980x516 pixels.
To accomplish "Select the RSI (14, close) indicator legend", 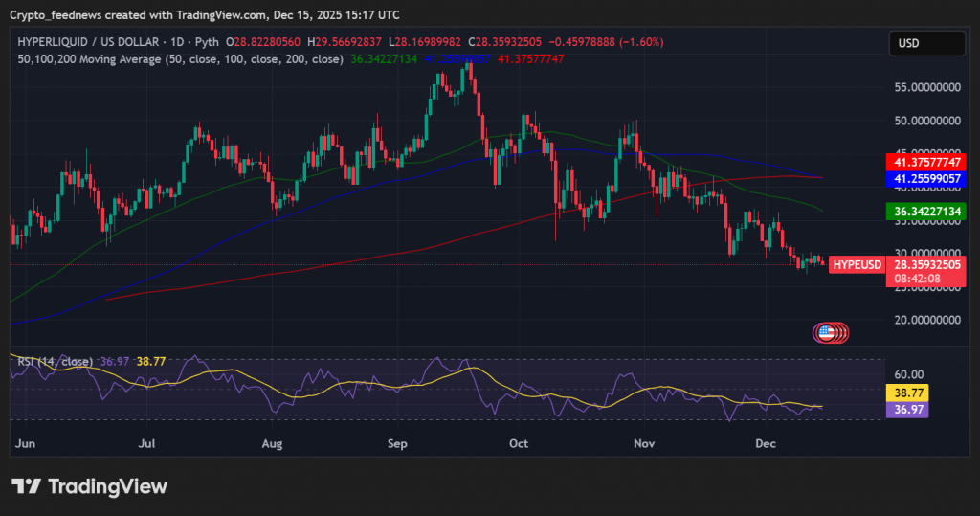I will tap(56, 361).
